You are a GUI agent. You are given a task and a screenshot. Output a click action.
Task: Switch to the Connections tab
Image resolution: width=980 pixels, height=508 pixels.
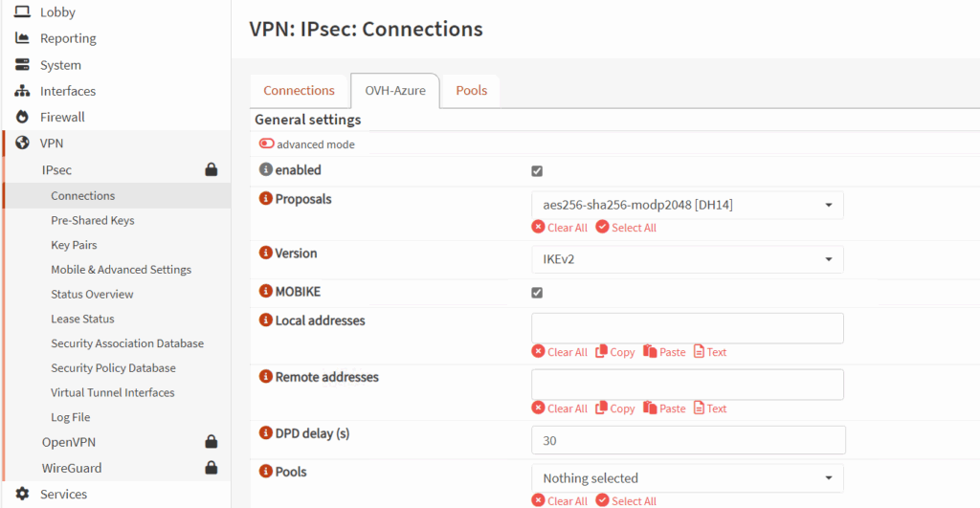point(299,91)
